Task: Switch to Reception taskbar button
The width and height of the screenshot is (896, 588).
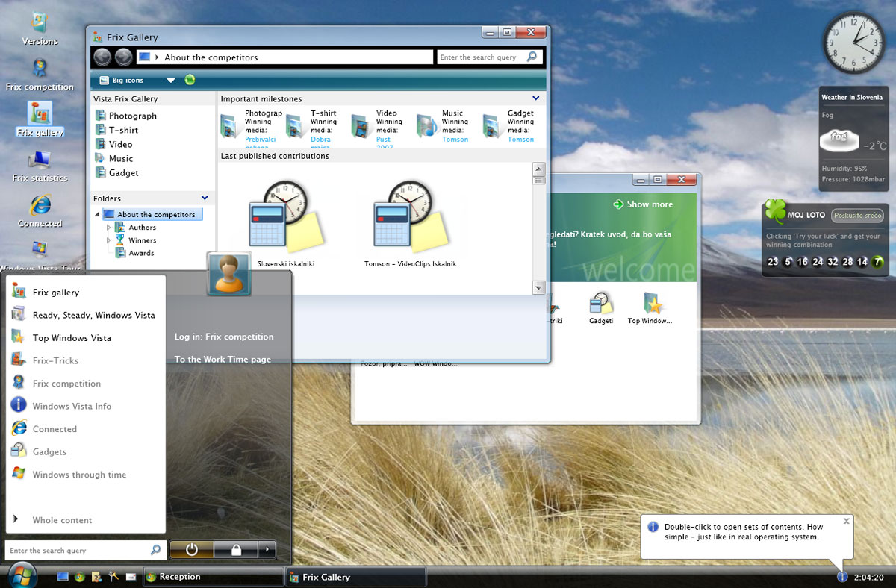Action: [x=213, y=577]
